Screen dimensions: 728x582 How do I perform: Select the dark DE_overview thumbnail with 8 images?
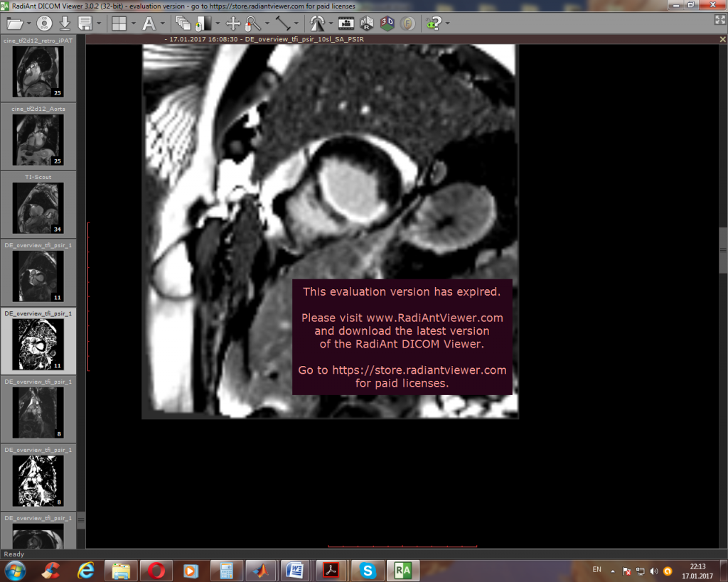[x=38, y=409]
